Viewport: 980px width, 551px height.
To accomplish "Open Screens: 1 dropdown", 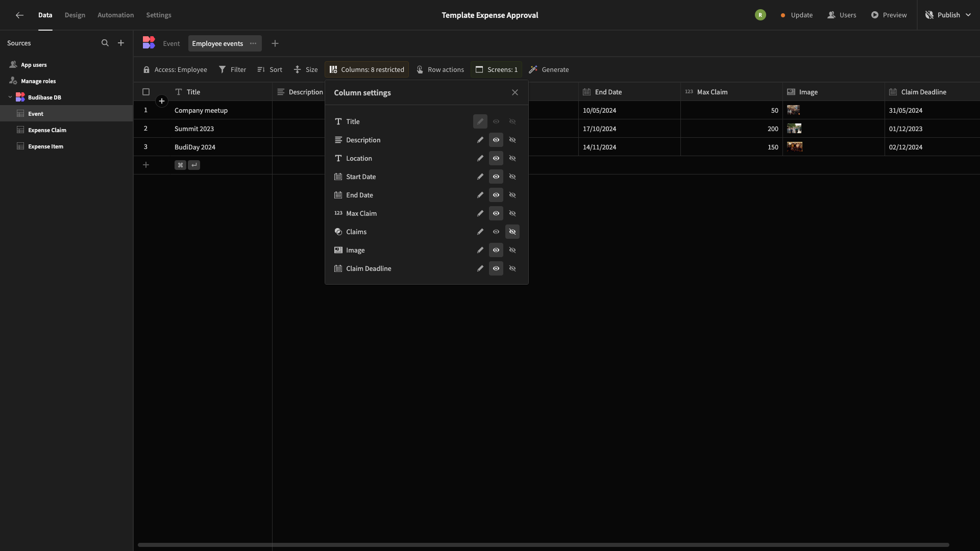I will click(497, 69).
